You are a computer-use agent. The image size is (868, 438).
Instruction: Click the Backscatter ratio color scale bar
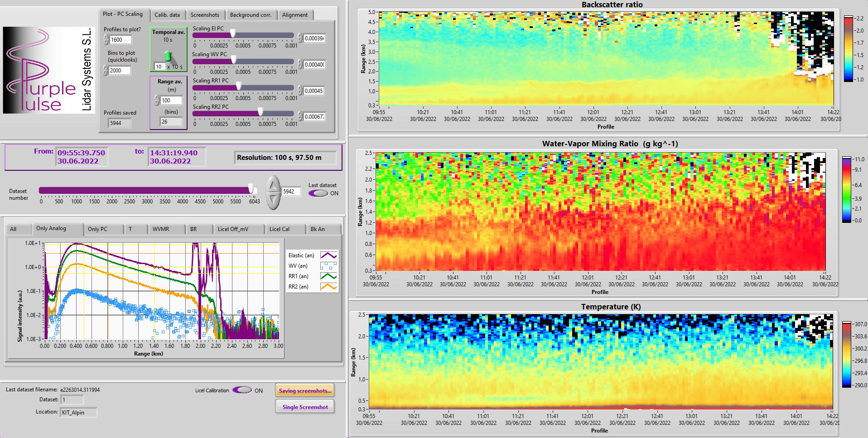pos(848,48)
